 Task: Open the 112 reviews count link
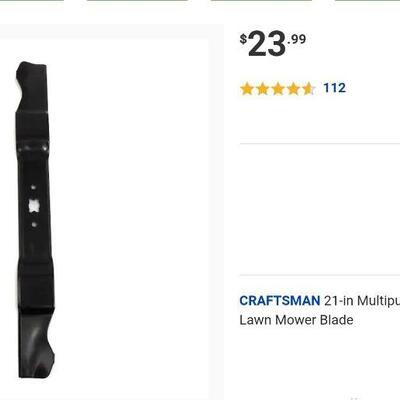pos(334,88)
